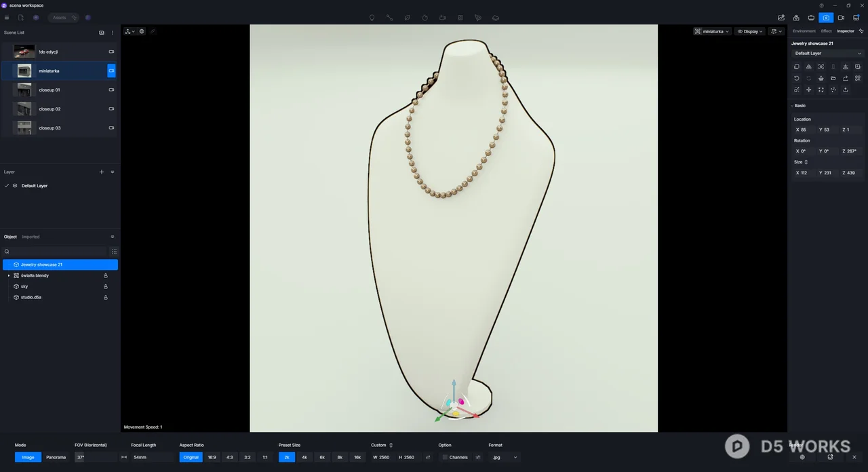Select Panorama mode
The width and height of the screenshot is (868, 472).
pyautogui.click(x=56, y=457)
